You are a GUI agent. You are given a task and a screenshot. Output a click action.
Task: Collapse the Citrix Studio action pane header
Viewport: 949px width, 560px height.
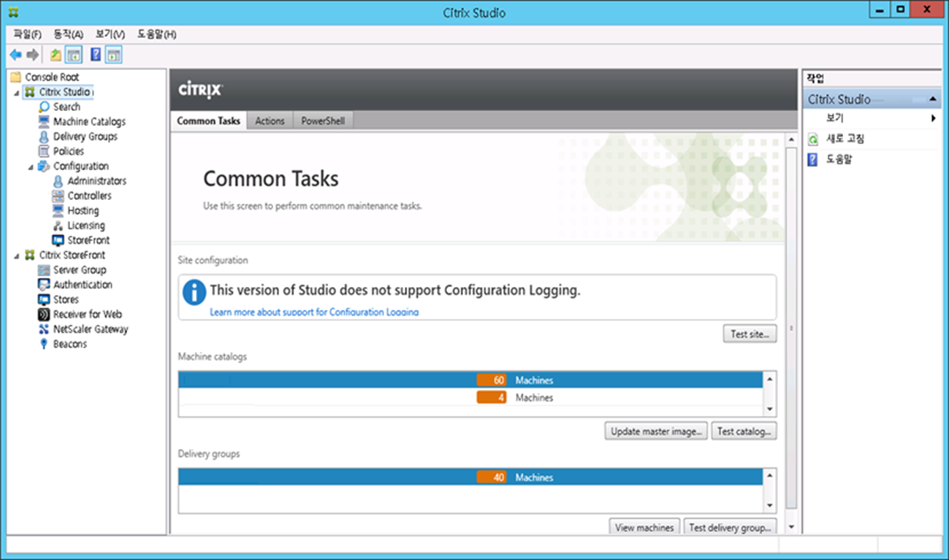934,99
